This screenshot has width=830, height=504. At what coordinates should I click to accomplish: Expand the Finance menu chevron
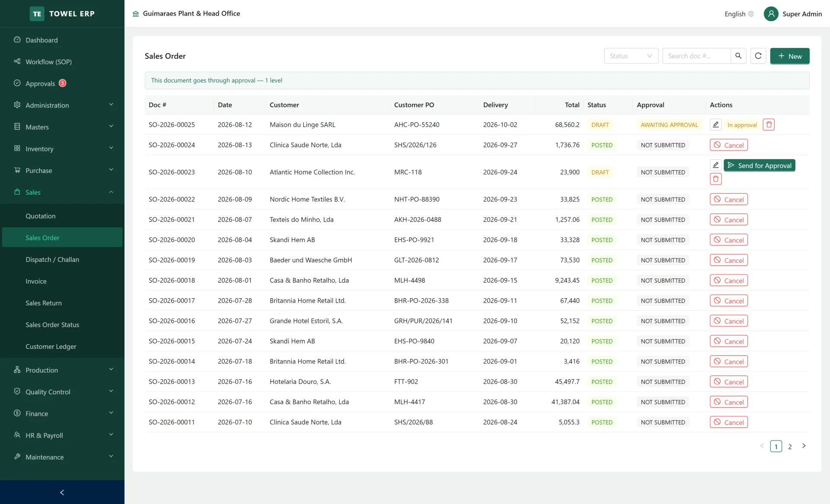pyautogui.click(x=111, y=413)
